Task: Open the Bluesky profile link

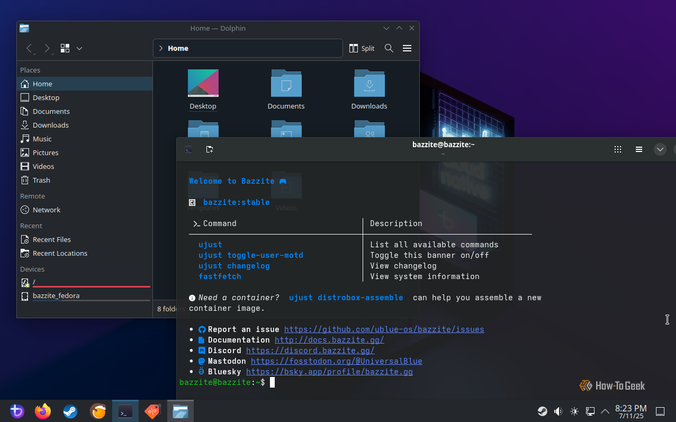Action: pos(329,372)
